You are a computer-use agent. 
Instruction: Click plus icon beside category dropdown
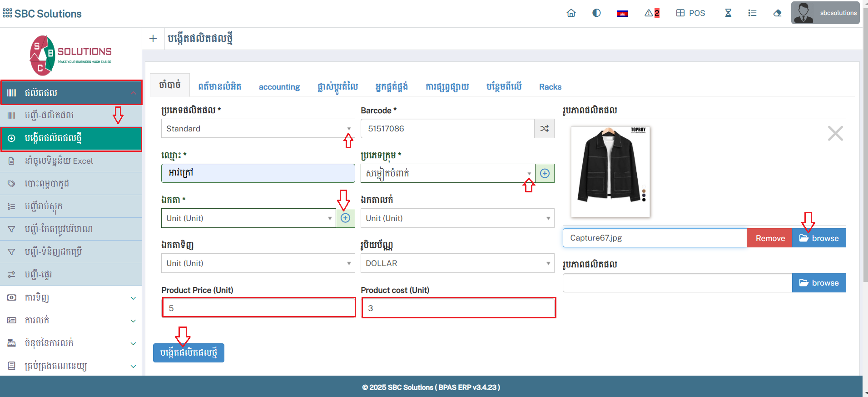(x=545, y=173)
